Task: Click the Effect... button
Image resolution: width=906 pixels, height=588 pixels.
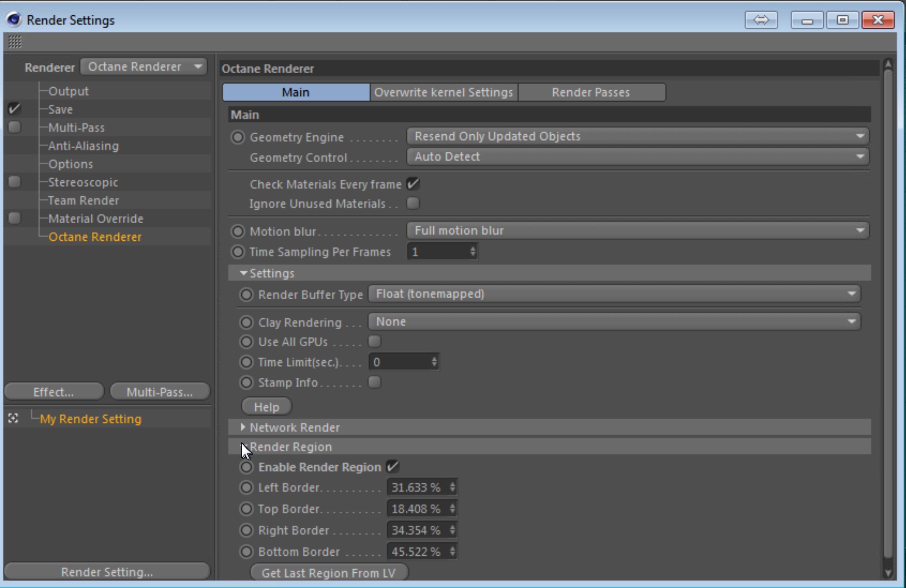Action: pos(53,392)
